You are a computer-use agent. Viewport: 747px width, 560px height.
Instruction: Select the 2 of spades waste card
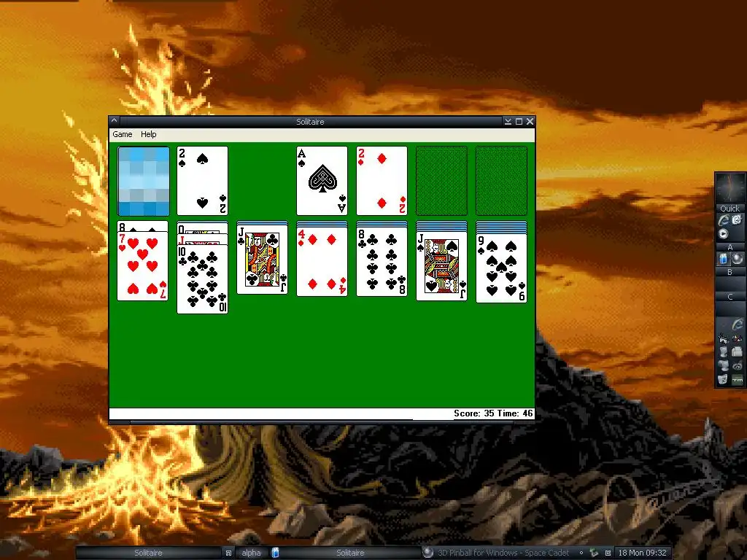(203, 181)
